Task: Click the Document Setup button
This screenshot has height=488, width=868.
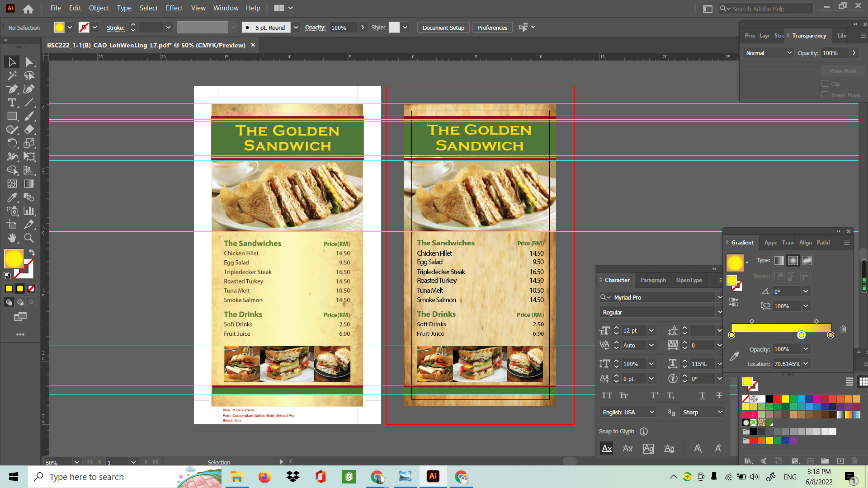Action: [x=443, y=28]
